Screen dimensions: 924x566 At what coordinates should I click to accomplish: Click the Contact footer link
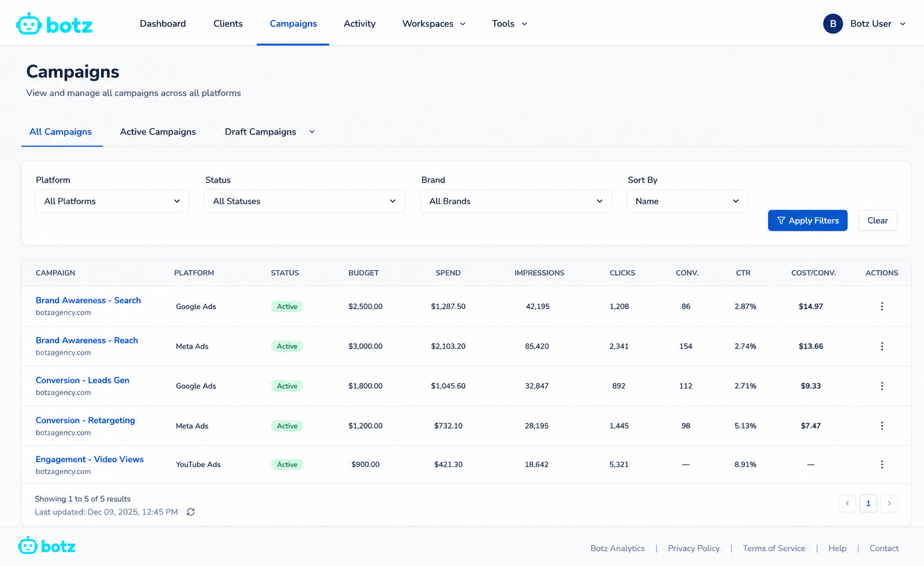pos(884,549)
